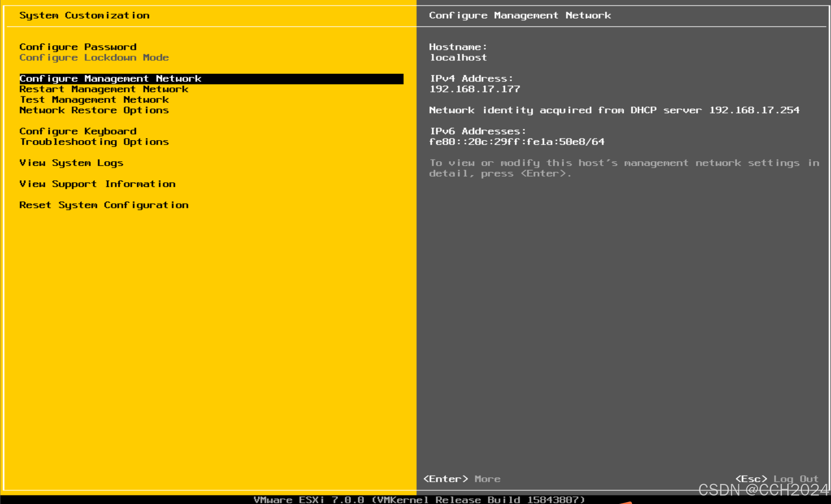Select Configure Password menu entry
831x504 pixels.
pos(78,47)
